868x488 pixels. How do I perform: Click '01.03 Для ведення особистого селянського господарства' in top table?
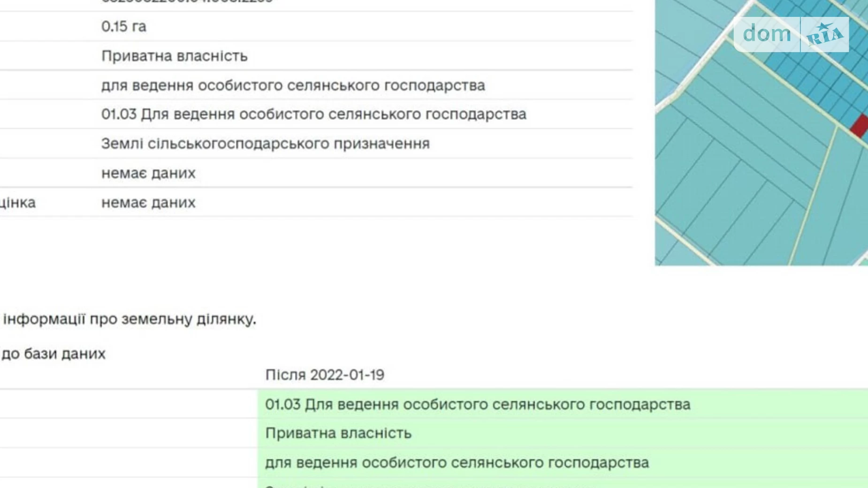[314, 114]
